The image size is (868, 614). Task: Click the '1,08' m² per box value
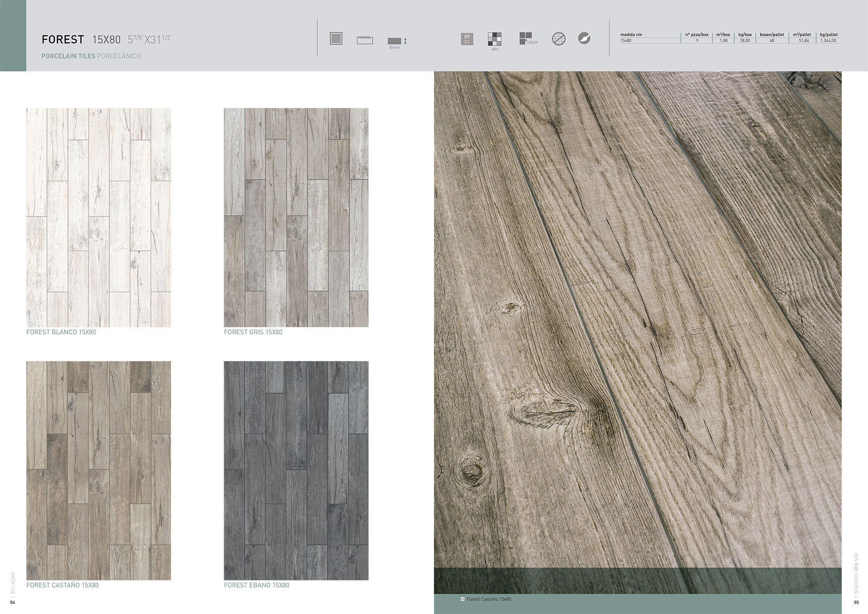click(723, 40)
